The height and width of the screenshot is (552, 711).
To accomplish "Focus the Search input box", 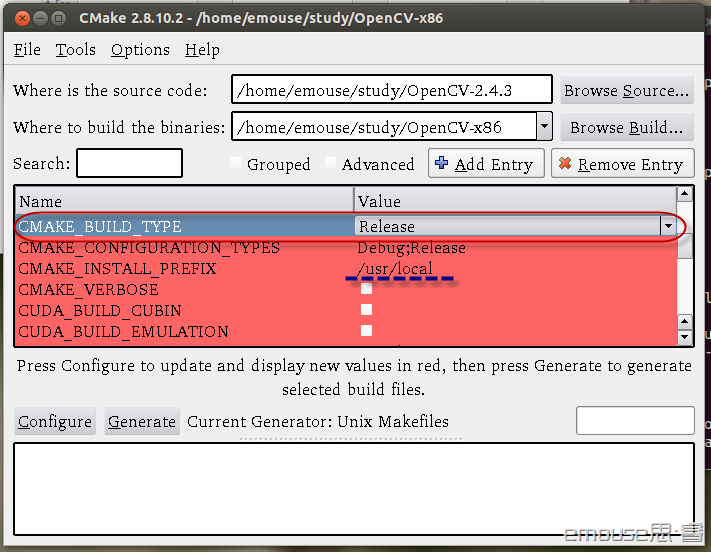I will coord(130,163).
